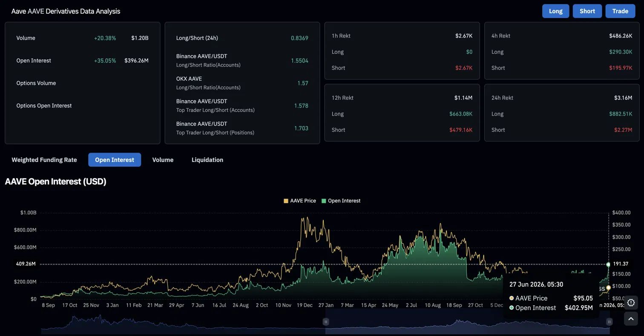Click the 24h Rekt total $3.16M
The width and height of the screenshot is (644, 336).
point(623,98)
